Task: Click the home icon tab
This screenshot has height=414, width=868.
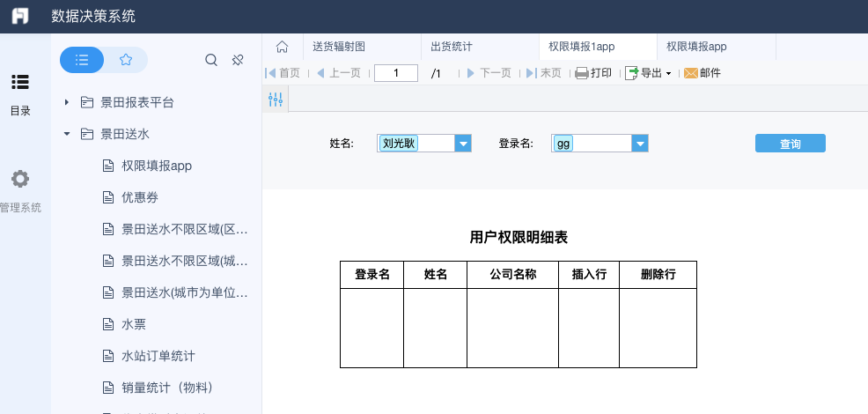Action: pos(282,47)
